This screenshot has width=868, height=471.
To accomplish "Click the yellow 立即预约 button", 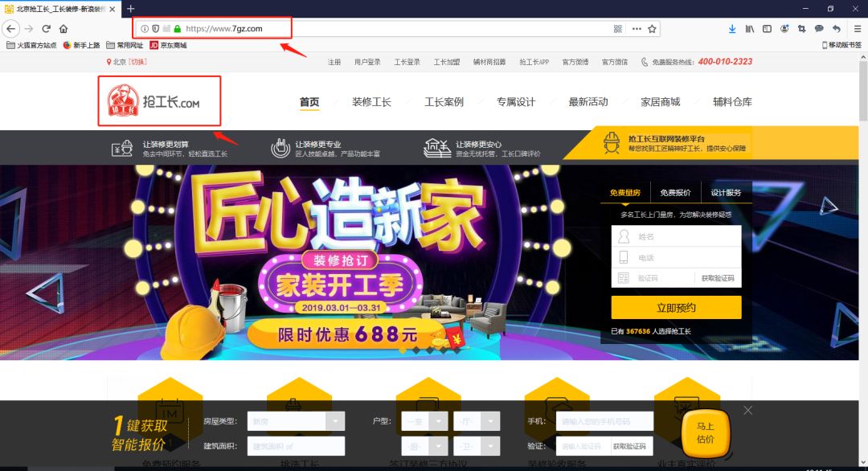I will pyautogui.click(x=676, y=307).
